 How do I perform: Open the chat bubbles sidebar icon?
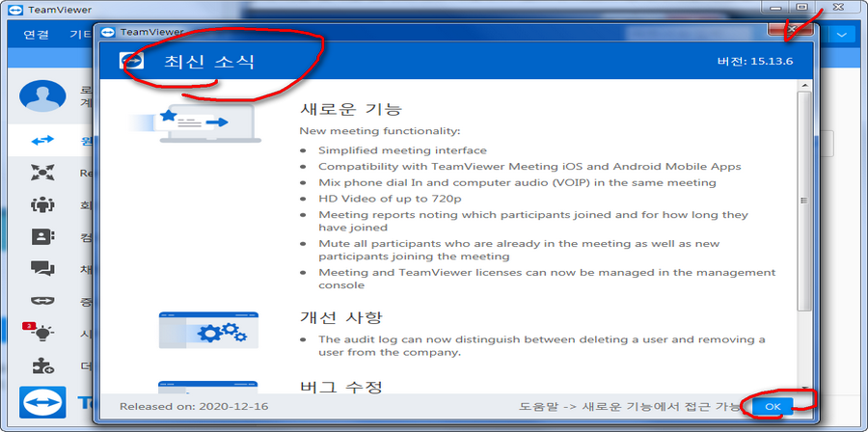(42, 269)
